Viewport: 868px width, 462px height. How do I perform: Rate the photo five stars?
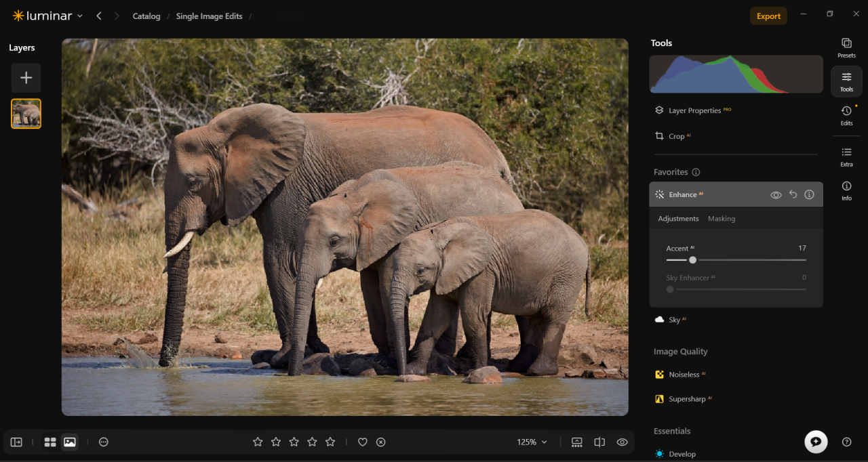coord(330,442)
